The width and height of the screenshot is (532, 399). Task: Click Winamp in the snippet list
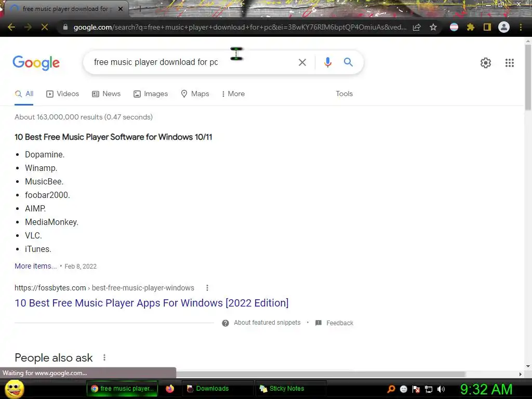(41, 168)
